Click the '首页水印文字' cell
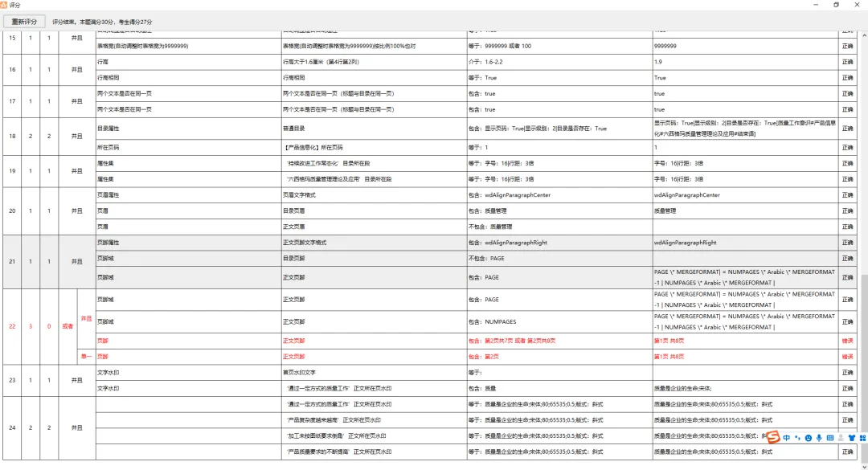The height and width of the screenshot is (470, 868). tap(374, 373)
